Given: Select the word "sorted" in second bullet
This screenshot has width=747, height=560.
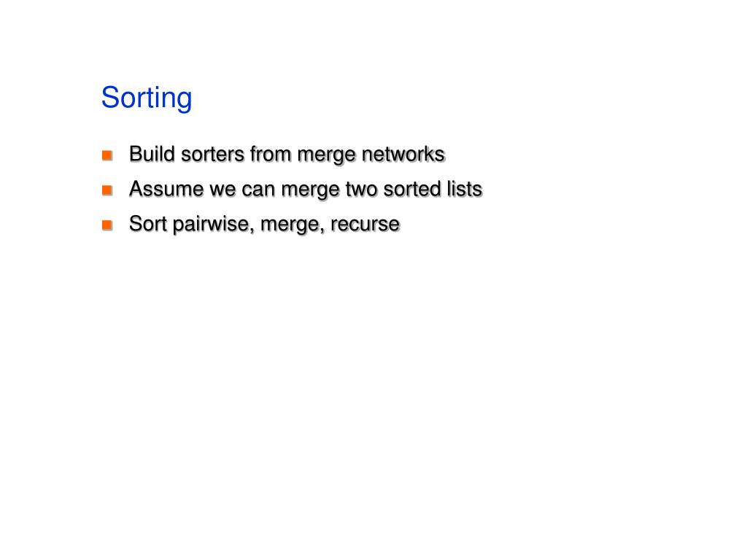Looking at the screenshot, I should point(412,189).
